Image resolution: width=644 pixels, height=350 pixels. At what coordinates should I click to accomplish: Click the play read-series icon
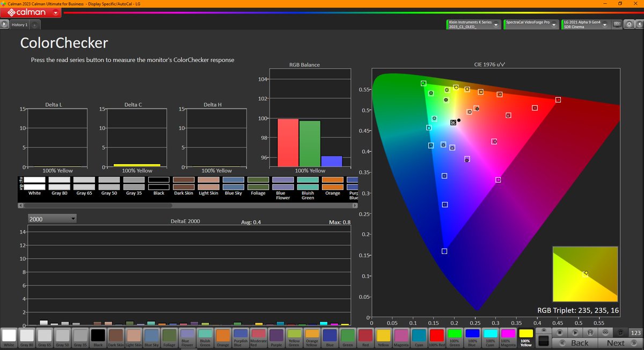pos(575,333)
